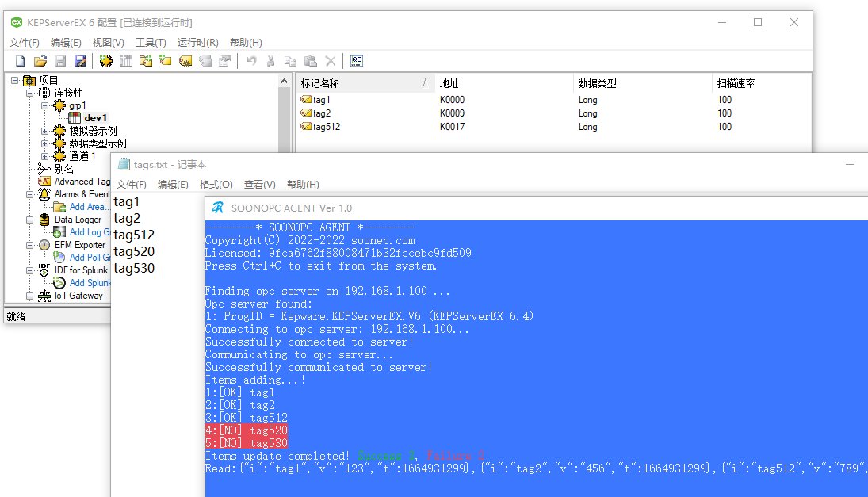Open 视图(V) menu in KEPServerEX
Image resolution: width=868 pixels, height=497 pixels.
(x=108, y=43)
